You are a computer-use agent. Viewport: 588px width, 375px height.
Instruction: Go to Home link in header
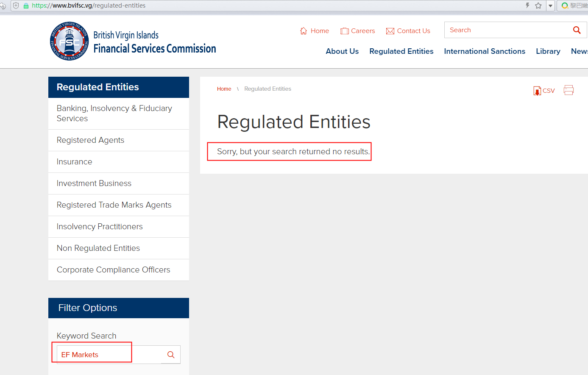click(320, 31)
